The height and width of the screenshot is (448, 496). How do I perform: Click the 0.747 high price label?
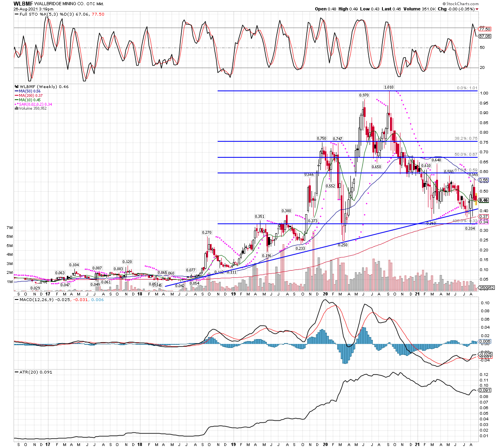point(338,139)
